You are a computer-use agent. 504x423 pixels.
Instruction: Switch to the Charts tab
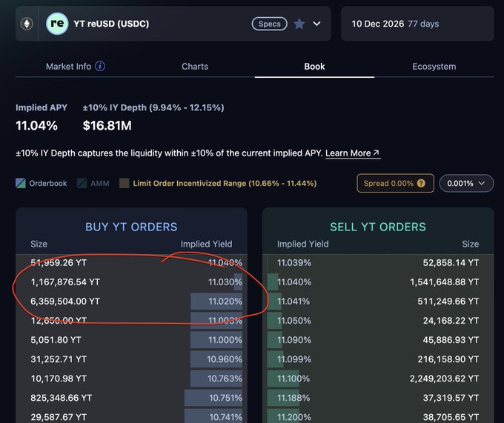[x=195, y=67]
